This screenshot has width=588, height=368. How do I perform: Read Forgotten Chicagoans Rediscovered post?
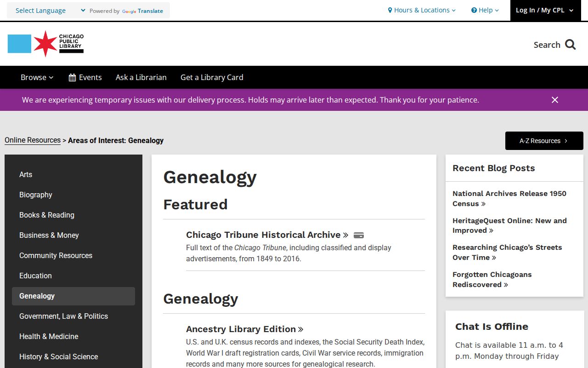pyautogui.click(x=492, y=279)
